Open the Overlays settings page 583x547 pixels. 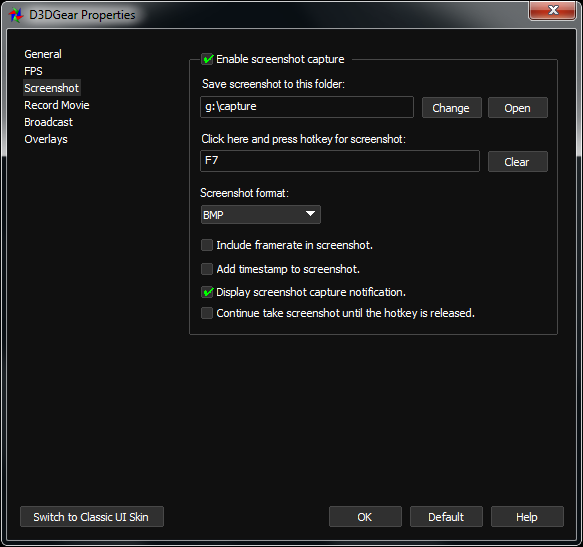[x=46, y=139]
